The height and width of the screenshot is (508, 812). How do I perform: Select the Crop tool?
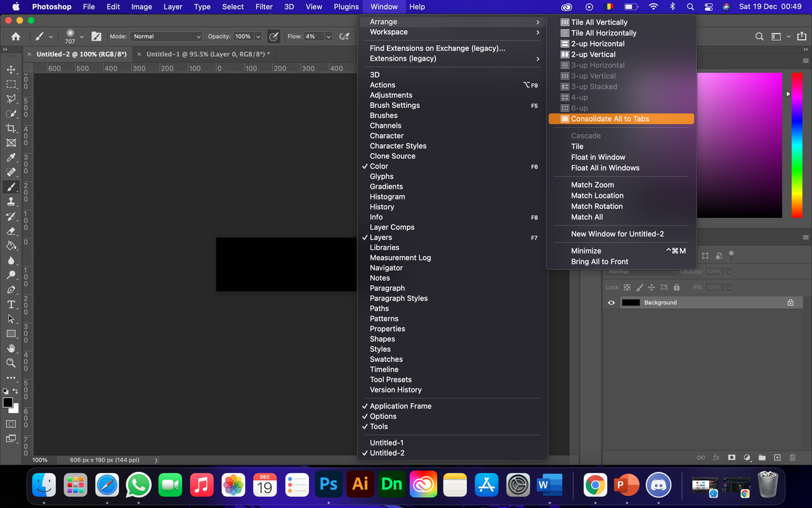pos(11,128)
